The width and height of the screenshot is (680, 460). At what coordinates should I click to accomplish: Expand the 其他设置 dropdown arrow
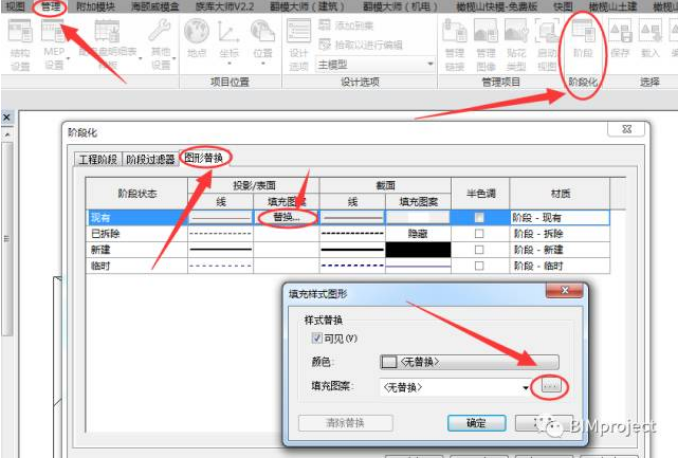(174, 58)
